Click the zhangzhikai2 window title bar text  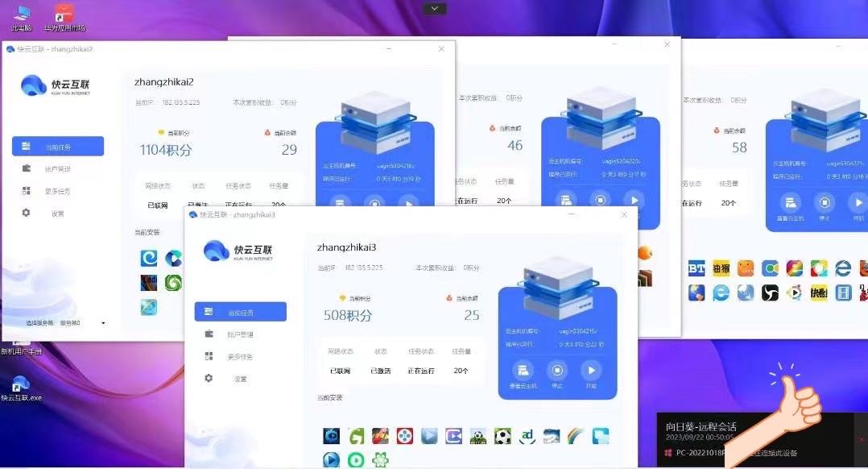[55, 48]
